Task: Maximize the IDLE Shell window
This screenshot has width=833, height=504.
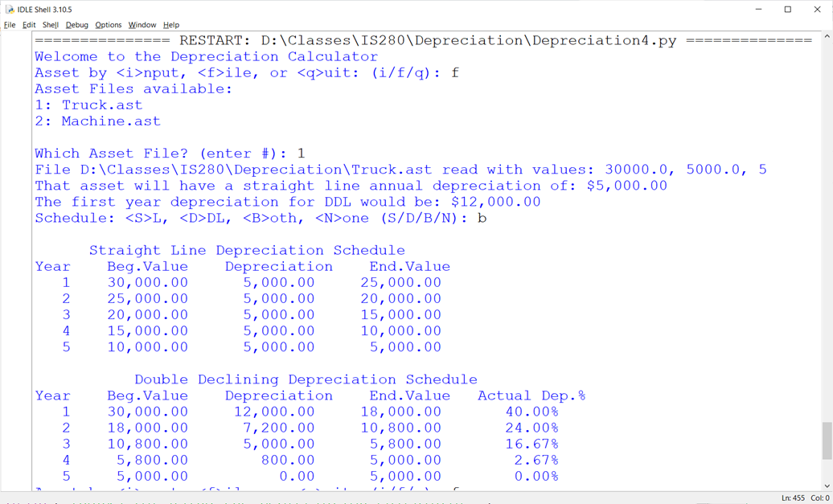Action: click(x=788, y=10)
